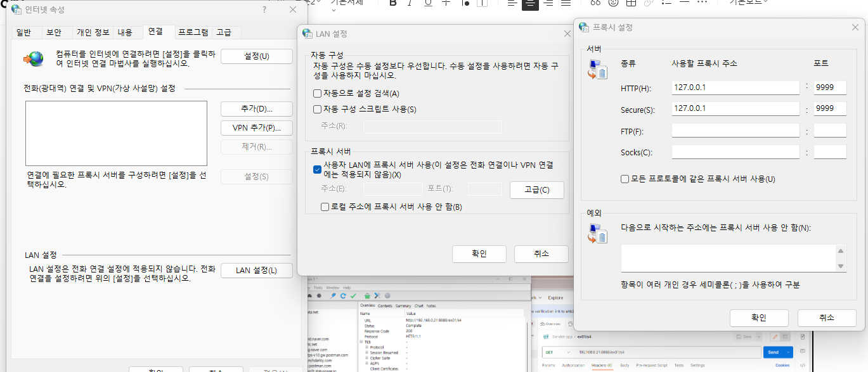Click the pen compose icon in Charles toolbar
The width and height of the screenshot is (868, 372).
click(333, 296)
